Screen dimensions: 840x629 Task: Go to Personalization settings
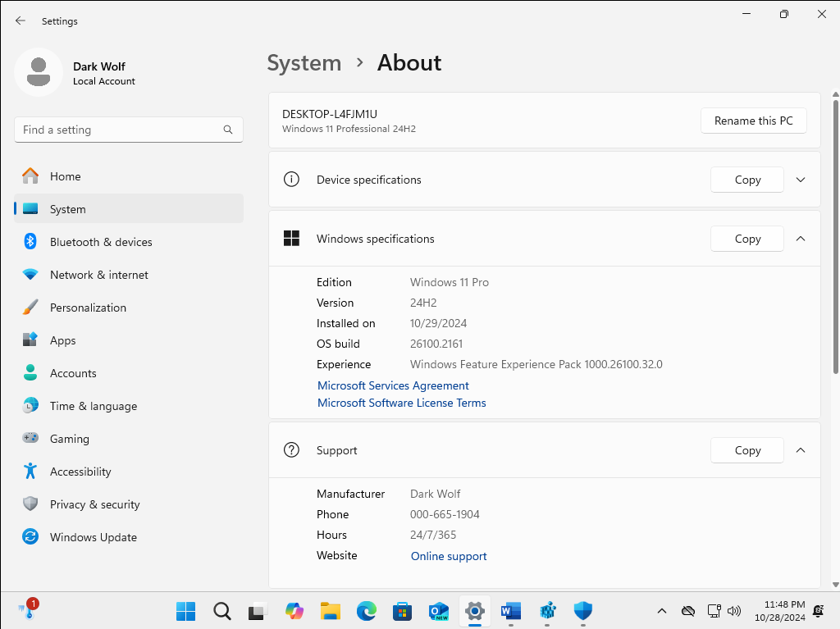click(x=88, y=308)
